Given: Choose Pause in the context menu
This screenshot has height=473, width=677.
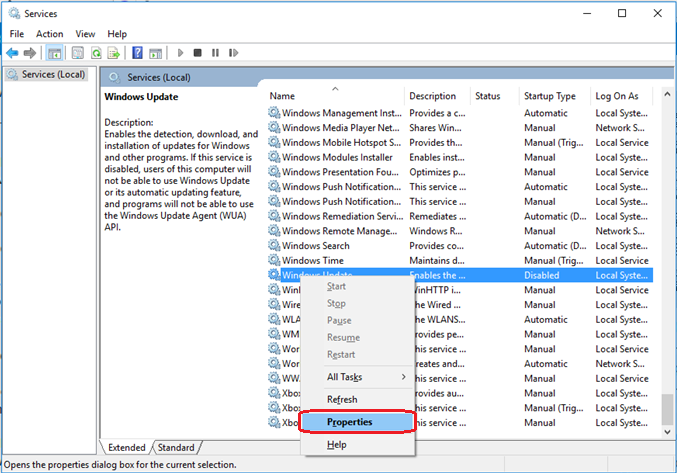Looking at the screenshot, I should 357,320.
